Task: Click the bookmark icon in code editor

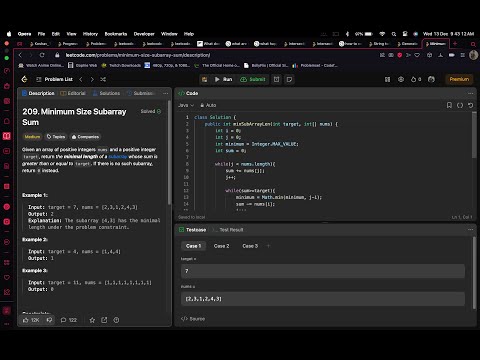Action: coord(449,105)
